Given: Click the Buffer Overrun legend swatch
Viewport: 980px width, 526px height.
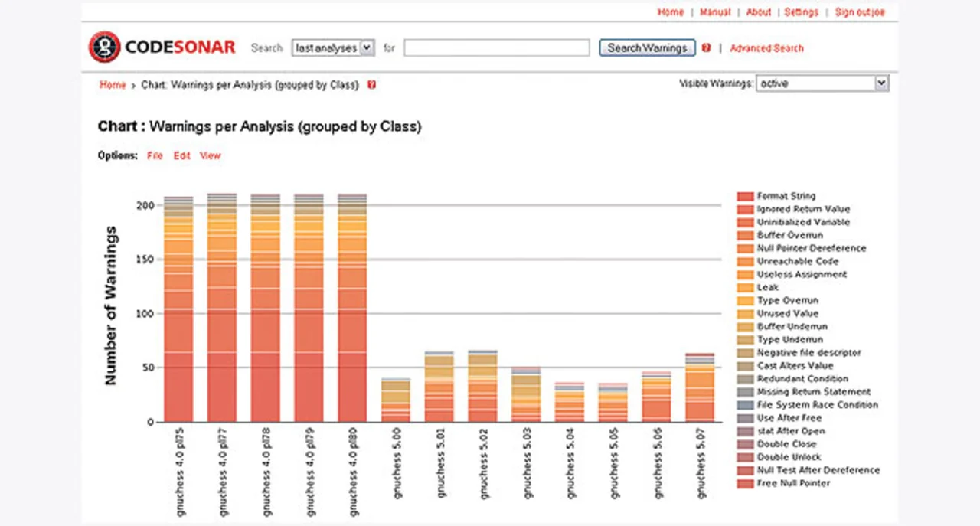Looking at the screenshot, I should click(x=745, y=235).
